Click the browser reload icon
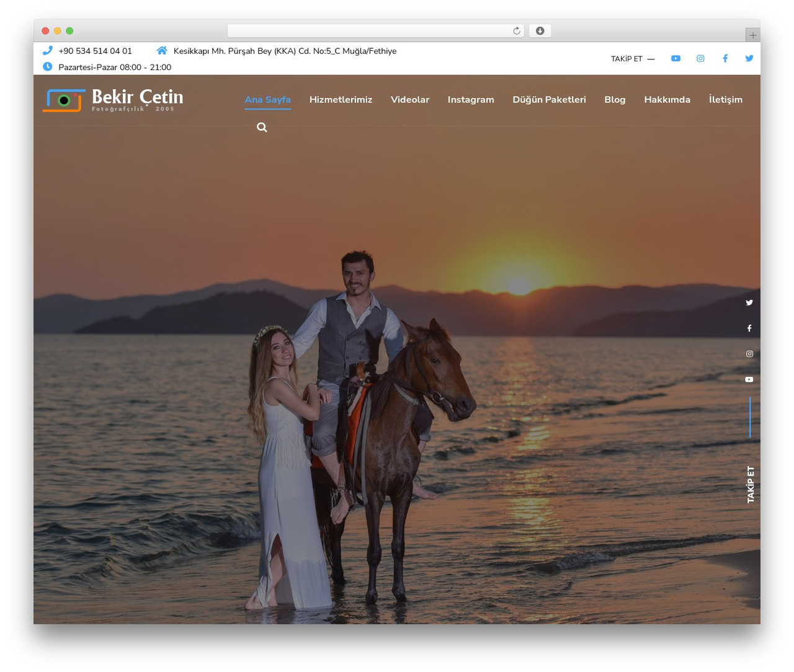Viewport: 794px width, 672px height. tap(516, 31)
